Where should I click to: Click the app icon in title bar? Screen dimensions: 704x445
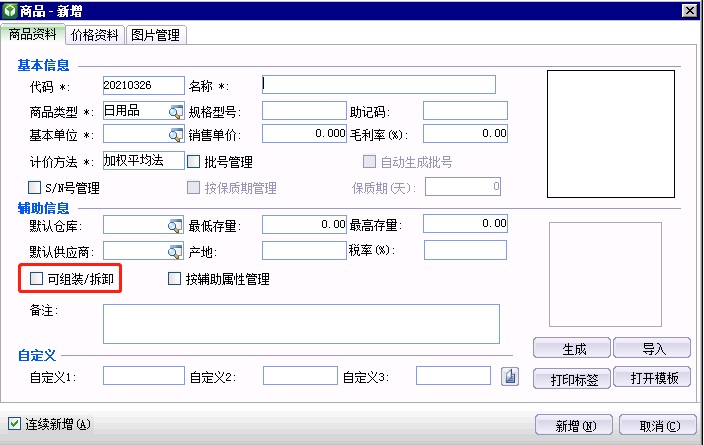pyautogui.click(x=10, y=10)
